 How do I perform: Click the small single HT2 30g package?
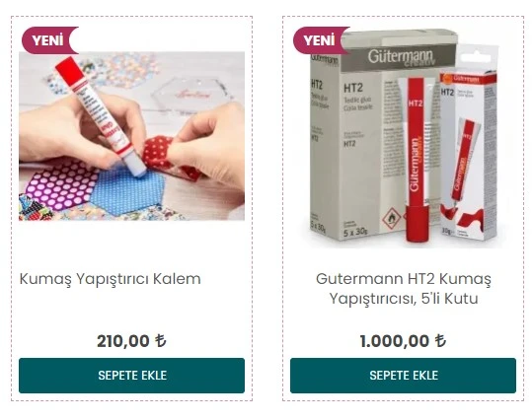(469, 153)
